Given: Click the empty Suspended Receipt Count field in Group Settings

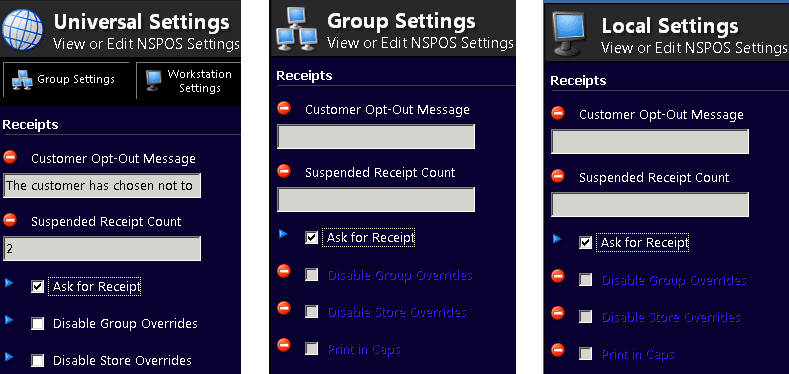Looking at the screenshot, I should (x=376, y=200).
